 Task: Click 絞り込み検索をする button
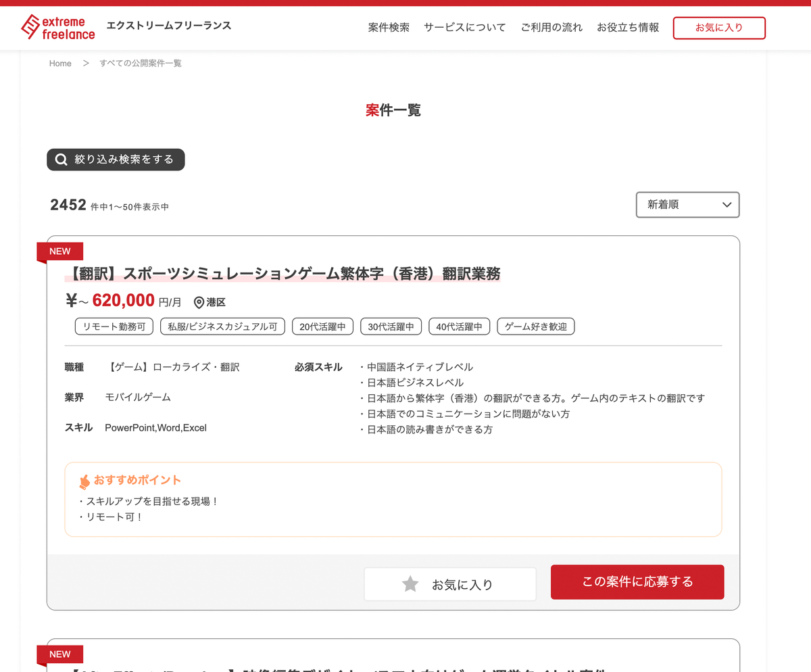pyautogui.click(x=116, y=160)
